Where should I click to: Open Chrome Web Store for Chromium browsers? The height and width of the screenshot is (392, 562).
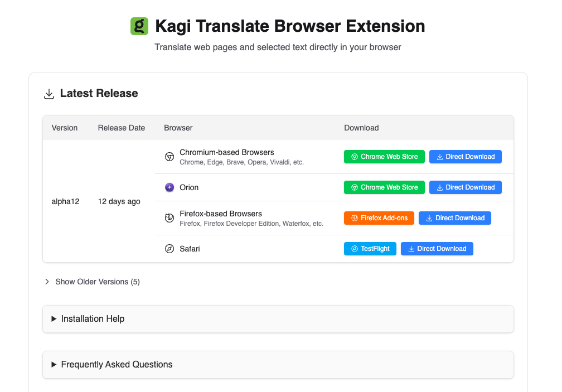pos(384,157)
